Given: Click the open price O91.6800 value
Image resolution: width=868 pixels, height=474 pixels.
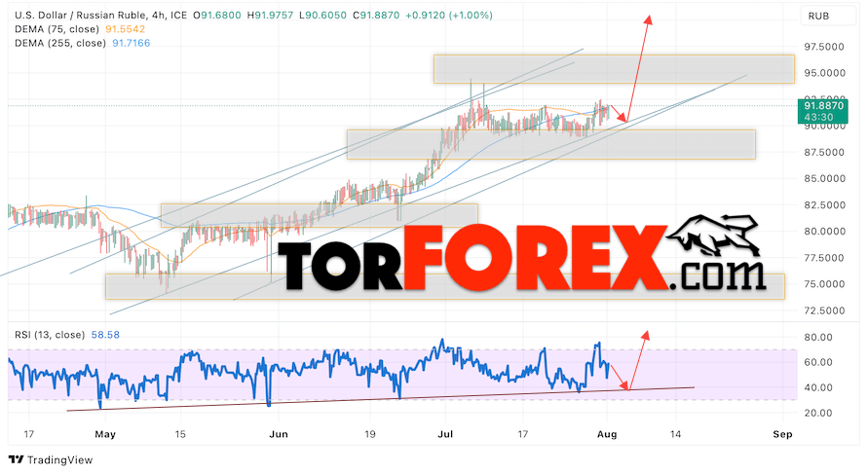Looking at the screenshot, I should pyautogui.click(x=217, y=16).
